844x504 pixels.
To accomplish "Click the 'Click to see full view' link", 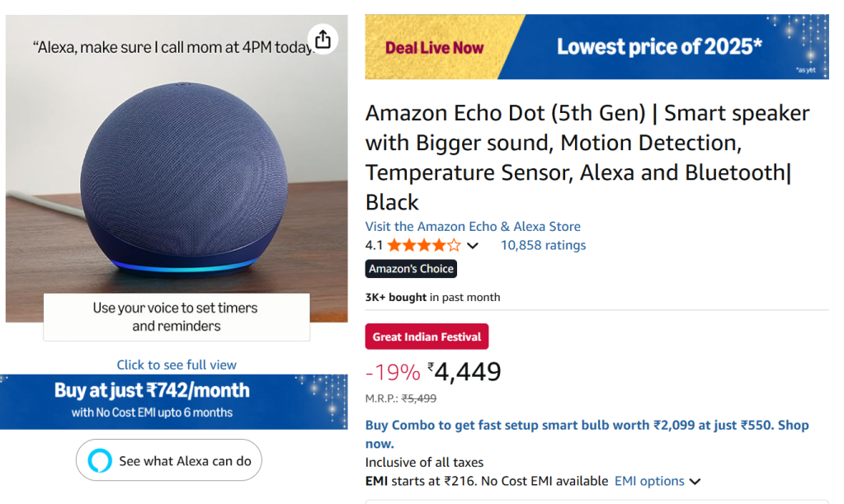I will click(177, 365).
